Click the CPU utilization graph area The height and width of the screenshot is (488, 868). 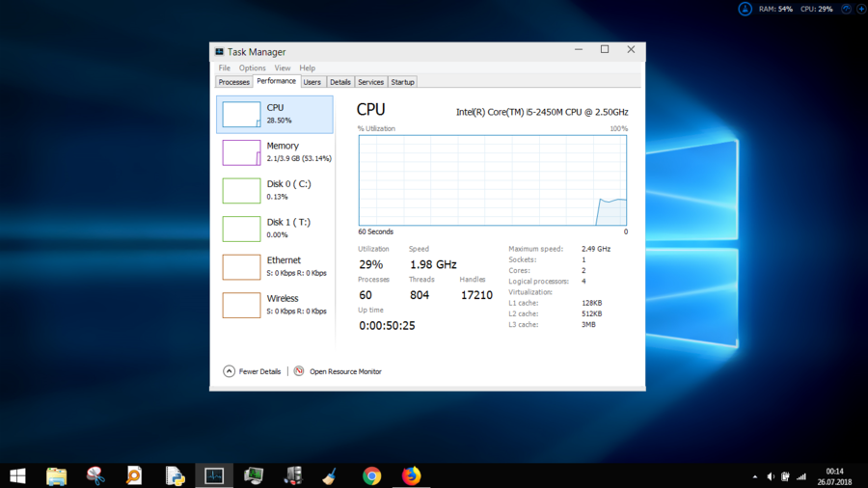point(493,180)
